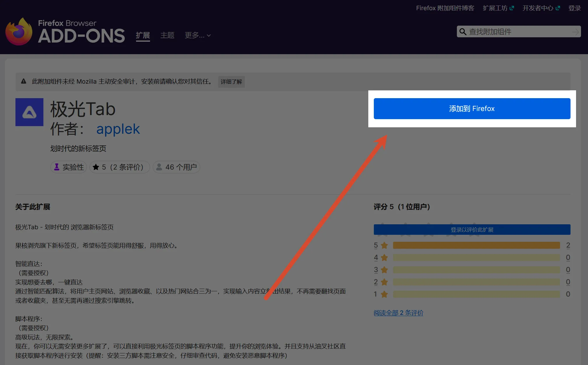The width and height of the screenshot is (588, 365).
Task: Click the 3-star rating bar
Action: point(476,270)
